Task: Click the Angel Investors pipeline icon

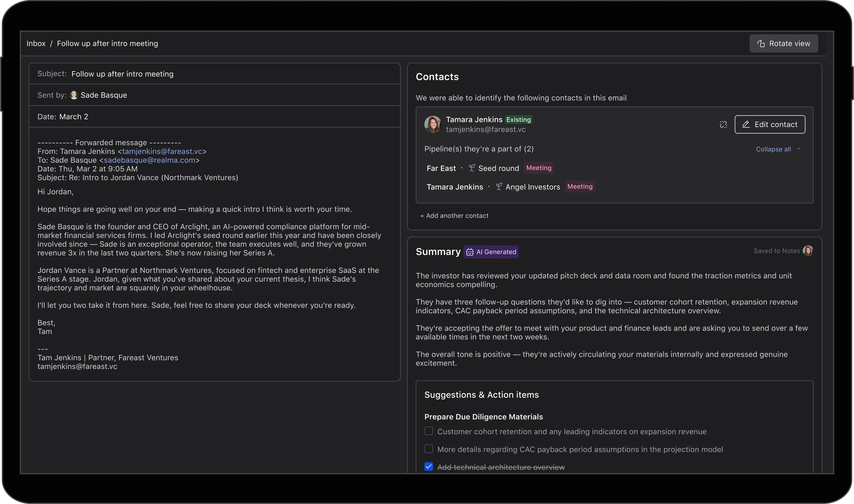Action: [499, 186]
